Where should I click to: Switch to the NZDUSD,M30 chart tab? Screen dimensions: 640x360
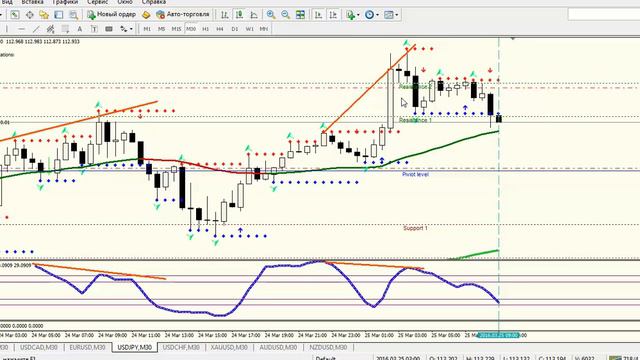[x=328, y=347]
